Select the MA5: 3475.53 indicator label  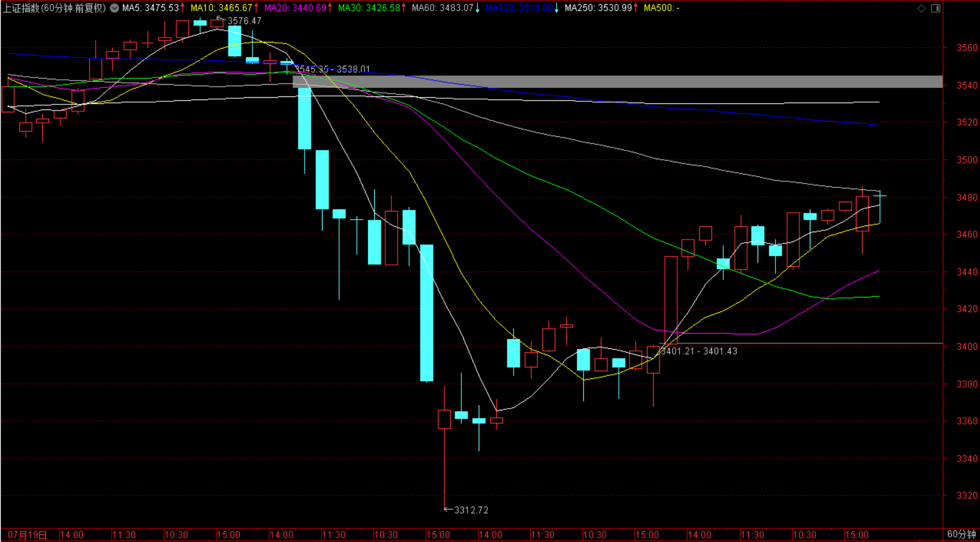151,8
